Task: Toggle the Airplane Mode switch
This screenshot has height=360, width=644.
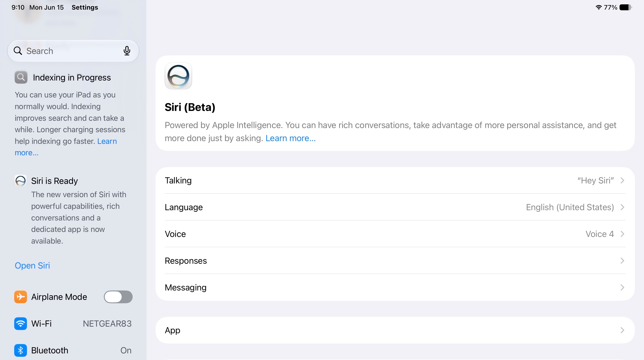Action: pyautogui.click(x=118, y=297)
